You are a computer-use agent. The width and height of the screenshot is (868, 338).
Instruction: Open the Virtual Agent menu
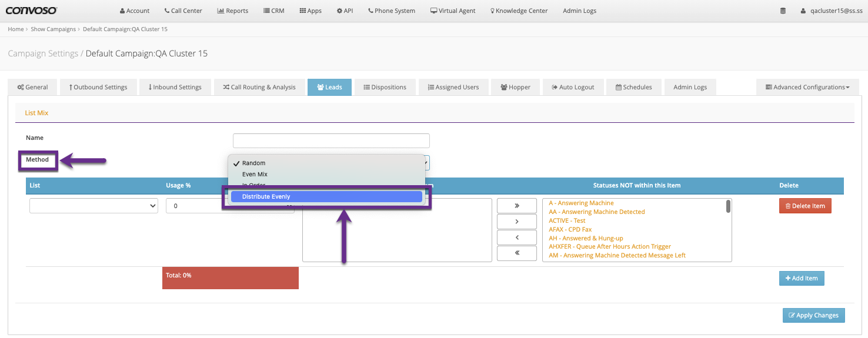tap(453, 11)
